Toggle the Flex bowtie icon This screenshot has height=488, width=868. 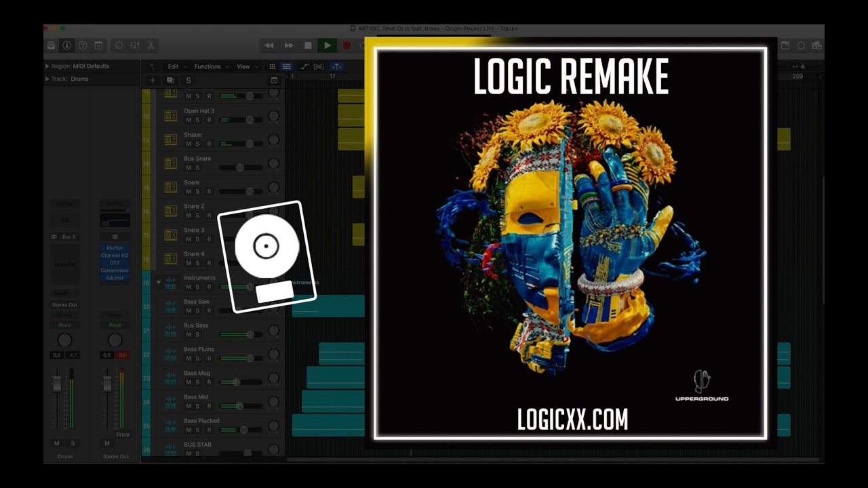pos(319,66)
